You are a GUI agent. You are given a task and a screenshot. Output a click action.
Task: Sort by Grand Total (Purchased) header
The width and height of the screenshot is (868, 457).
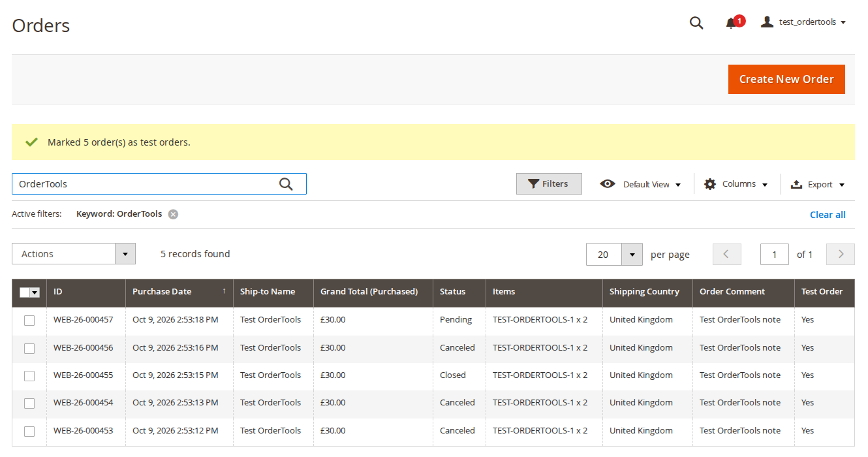[373, 292]
